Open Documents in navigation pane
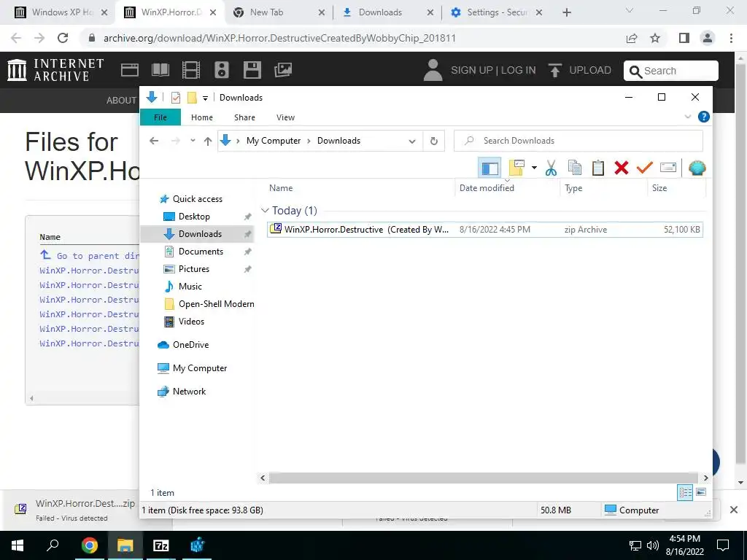Screen dimensions: 747x560 click(201, 252)
